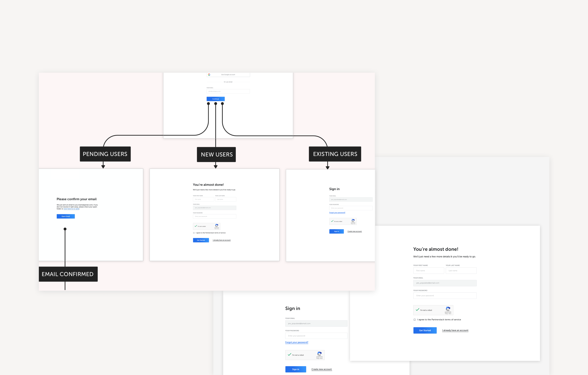
Task: Click reCAPTCHA logo under Existing Users screen
Action: point(353,220)
